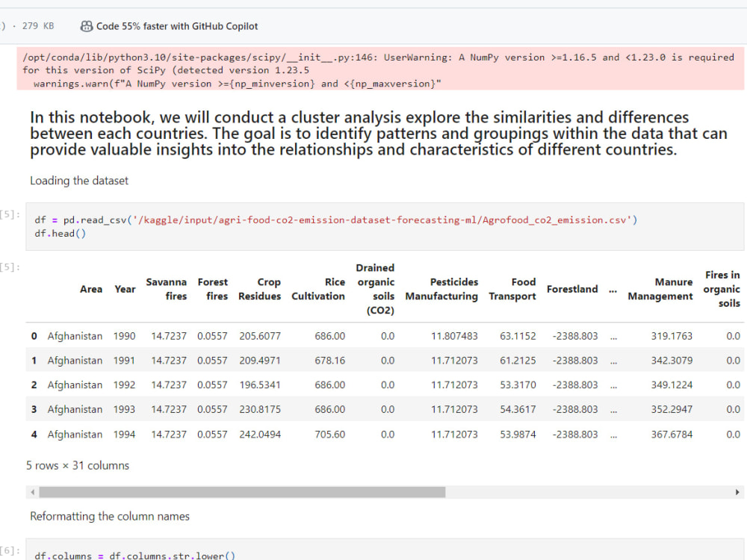The width and height of the screenshot is (747, 560).
Task: Click year cell '1991'
Action: 124,361
